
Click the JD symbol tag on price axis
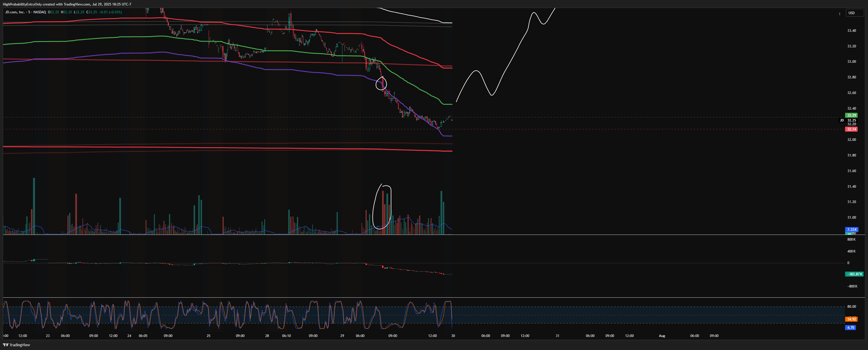point(842,120)
